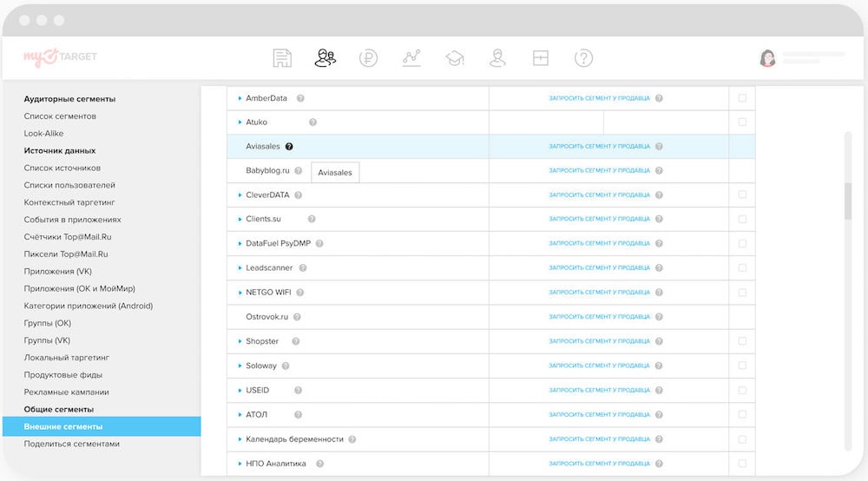Open Look-Alike in sidebar
Image resolution: width=868 pixels, height=481 pixels.
pyautogui.click(x=43, y=134)
